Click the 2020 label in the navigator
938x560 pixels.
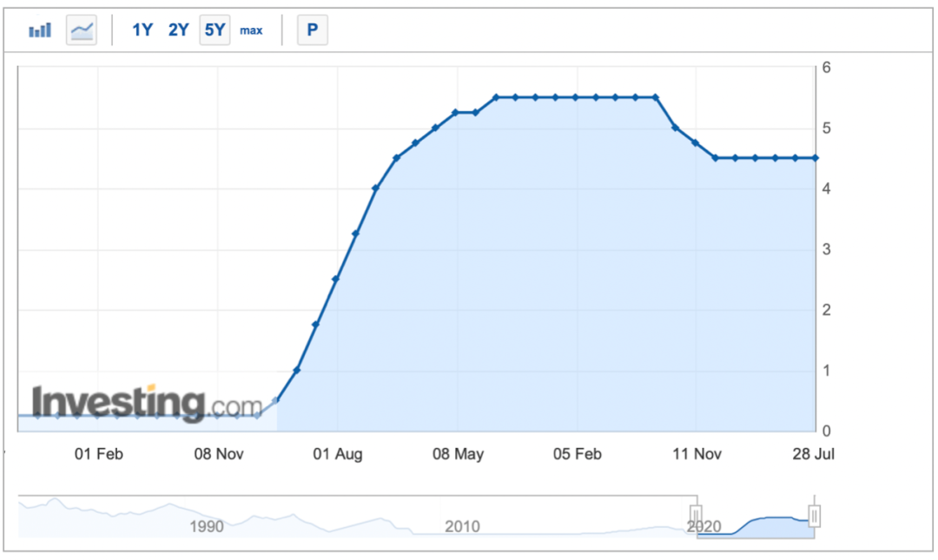pos(703,526)
